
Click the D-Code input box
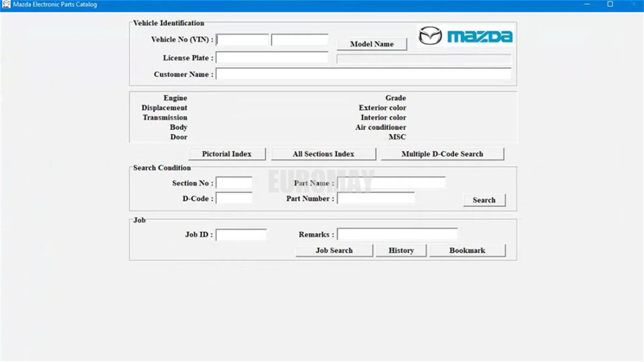coord(234,198)
